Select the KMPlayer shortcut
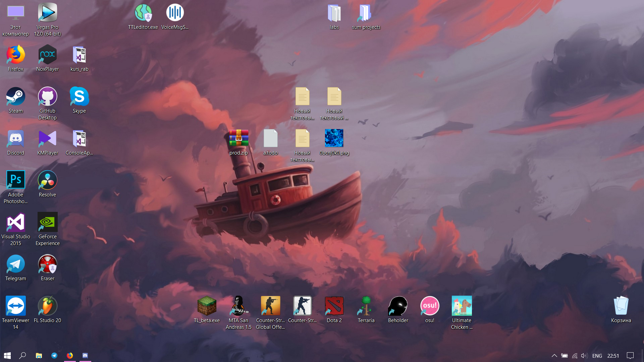 tap(47, 142)
